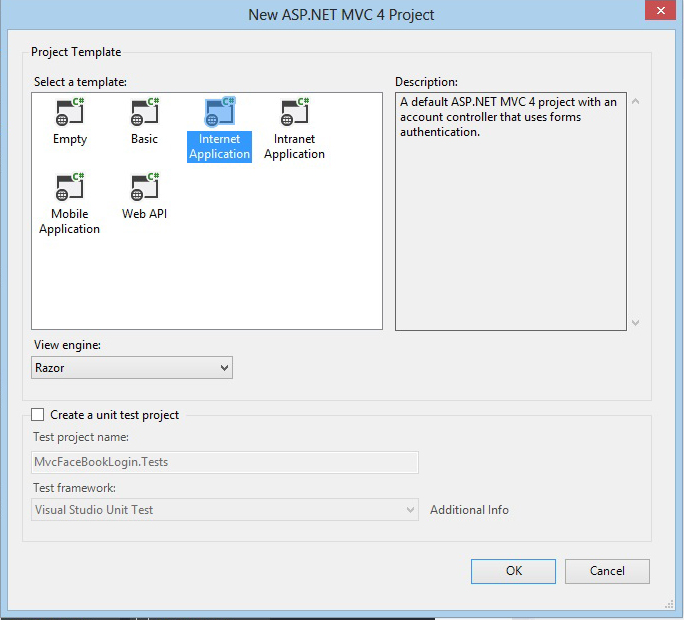
Task: Click the description scroll up arrow
Action: 636,102
